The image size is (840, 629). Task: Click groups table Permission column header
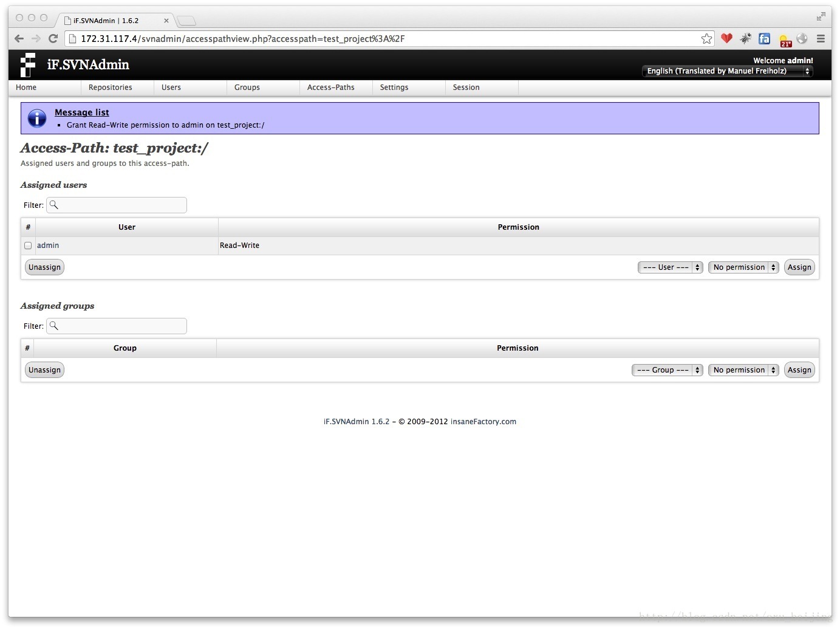click(x=517, y=348)
